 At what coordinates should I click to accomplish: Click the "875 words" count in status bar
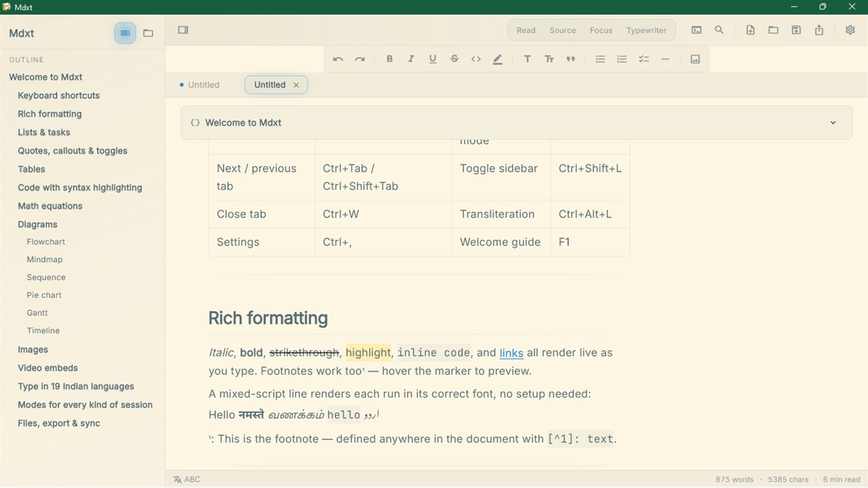pyautogui.click(x=735, y=479)
